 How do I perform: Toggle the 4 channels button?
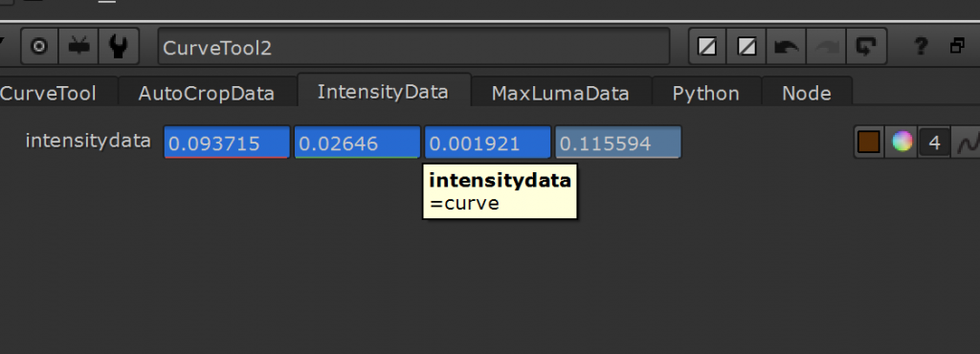click(x=934, y=143)
